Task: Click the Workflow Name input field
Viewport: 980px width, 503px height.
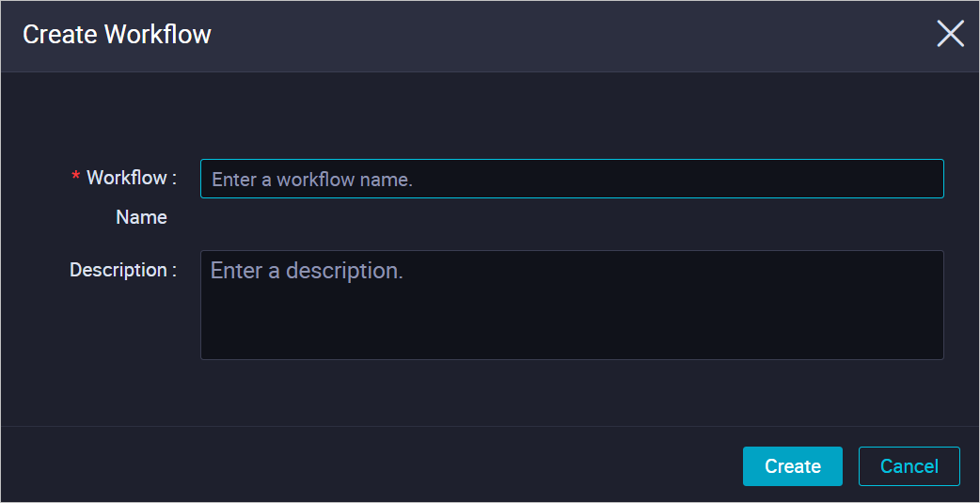Action: (571, 179)
